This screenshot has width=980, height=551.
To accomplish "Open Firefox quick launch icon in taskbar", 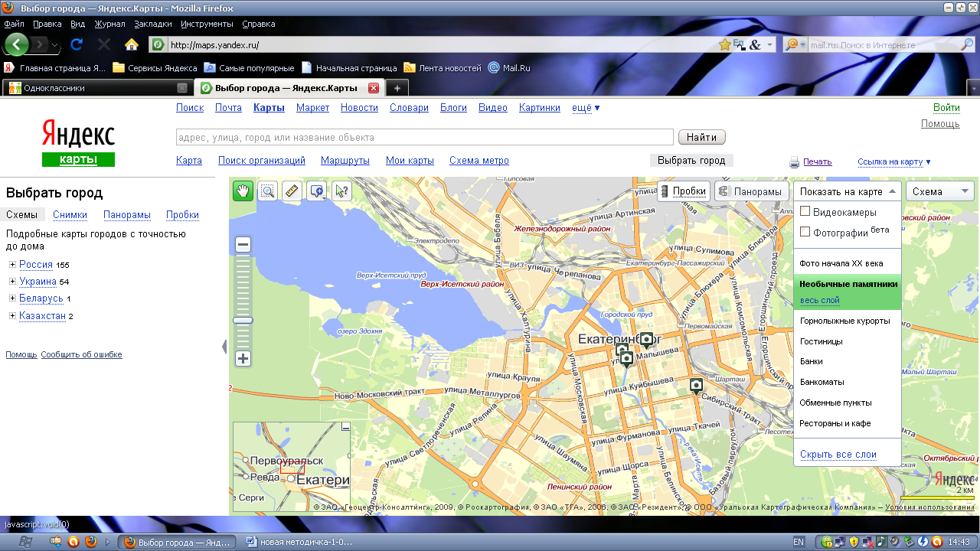I will 90,542.
